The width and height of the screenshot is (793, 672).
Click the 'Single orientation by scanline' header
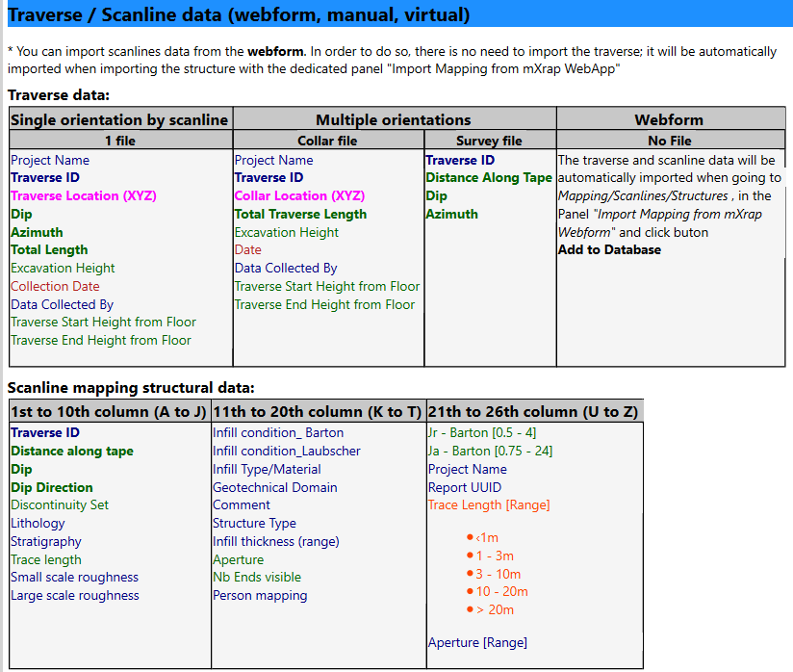tap(118, 119)
